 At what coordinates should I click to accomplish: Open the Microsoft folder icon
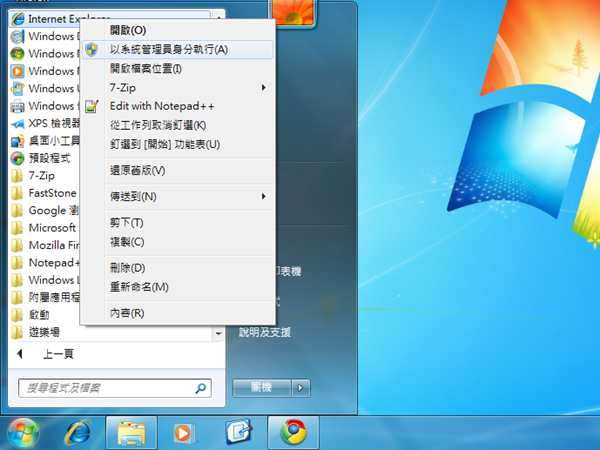coord(17,228)
